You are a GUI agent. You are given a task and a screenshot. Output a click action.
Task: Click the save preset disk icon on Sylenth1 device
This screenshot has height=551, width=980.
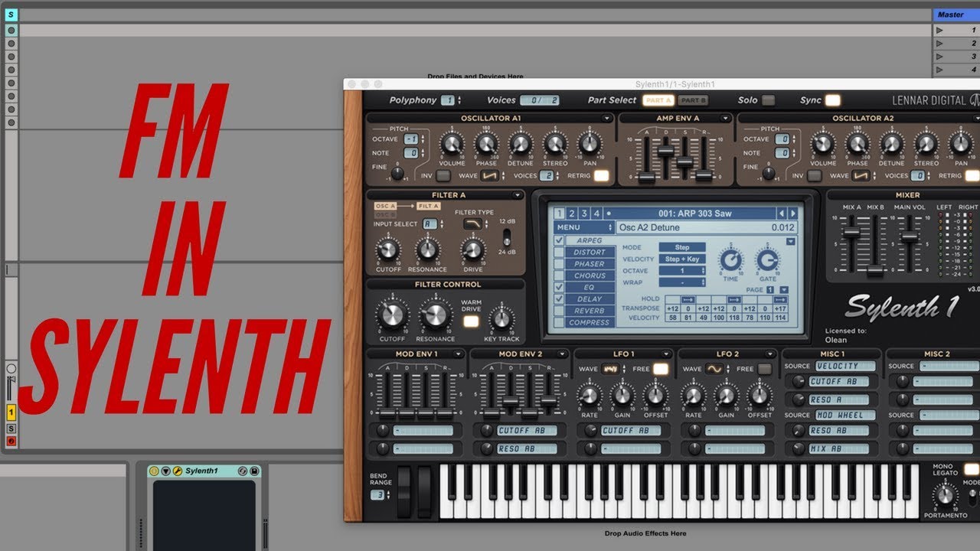[254, 471]
